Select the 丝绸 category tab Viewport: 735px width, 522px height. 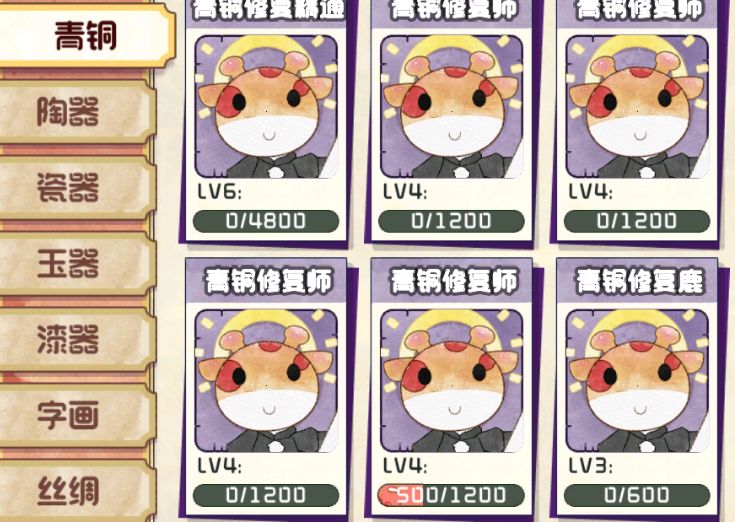point(75,491)
